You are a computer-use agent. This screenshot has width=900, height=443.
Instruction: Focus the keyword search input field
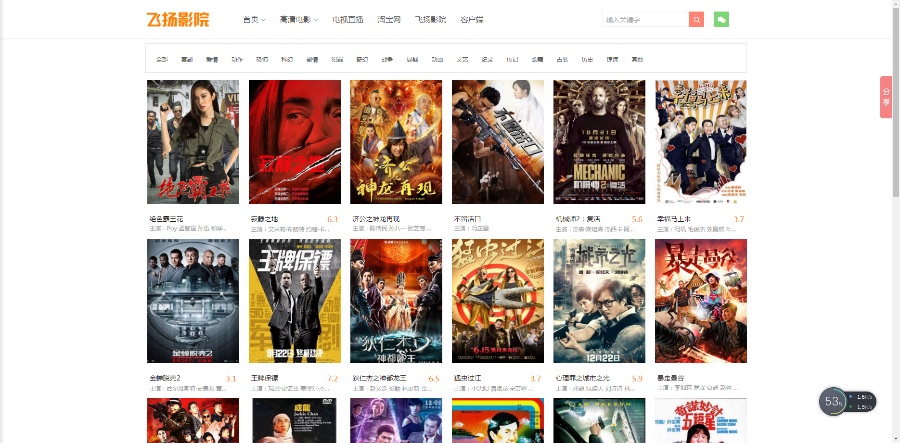pyautogui.click(x=646, y=20)
